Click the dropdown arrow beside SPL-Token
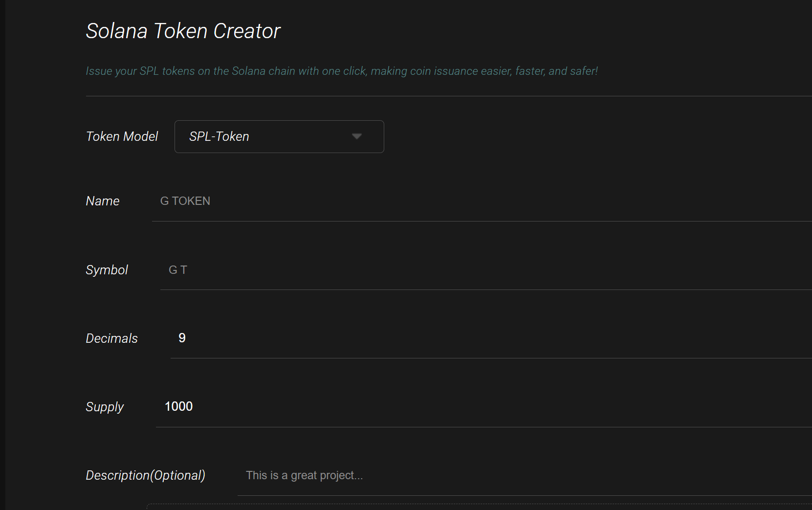This screenshot has width=812, height=510. coord(356,136)
